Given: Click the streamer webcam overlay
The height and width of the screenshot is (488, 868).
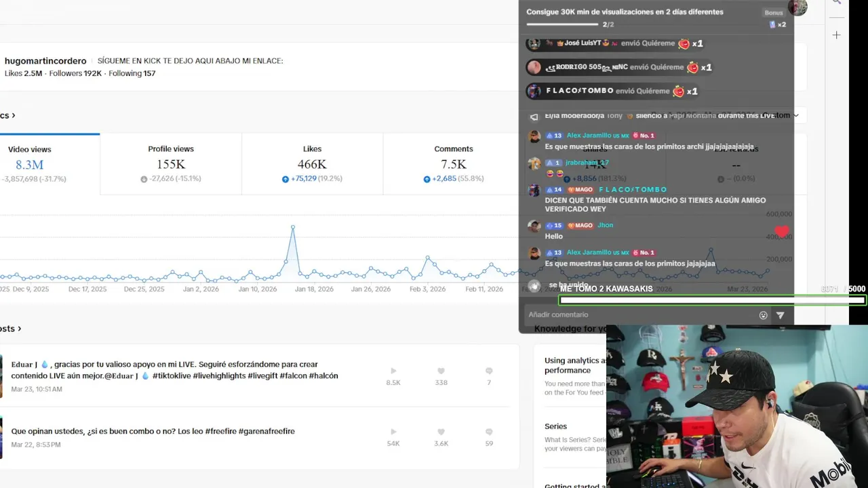Looking at the screenshot, I should [737, 406].
